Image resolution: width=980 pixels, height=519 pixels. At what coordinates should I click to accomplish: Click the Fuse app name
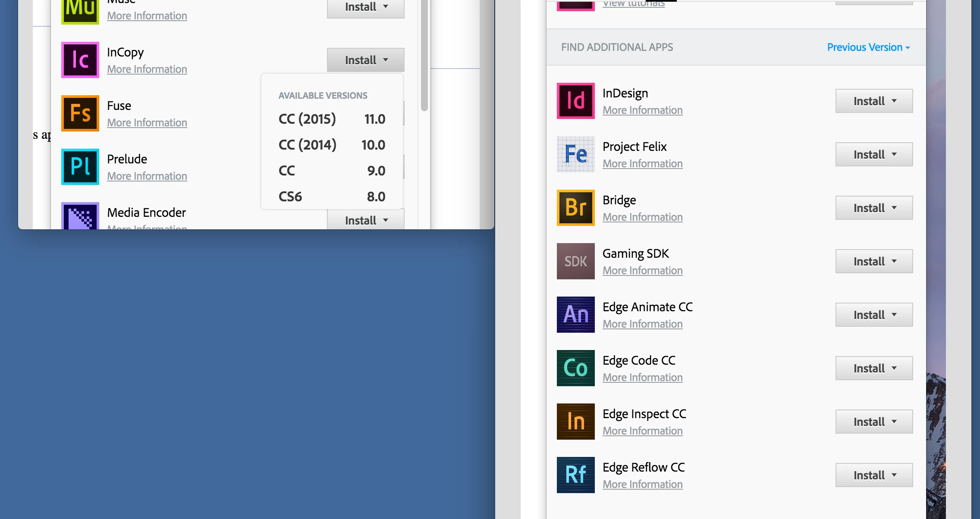pyautogui.click(x=119, y=106)
